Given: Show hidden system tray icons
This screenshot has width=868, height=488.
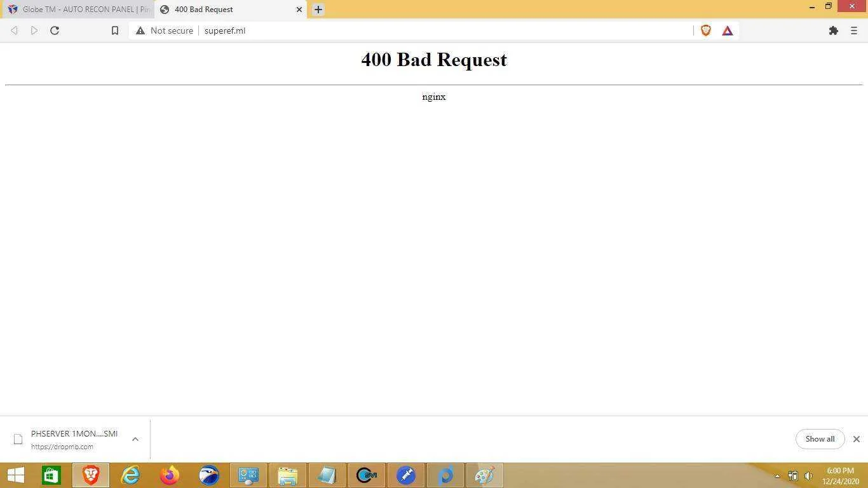Looking at the screenshot, I should point(777,476).
